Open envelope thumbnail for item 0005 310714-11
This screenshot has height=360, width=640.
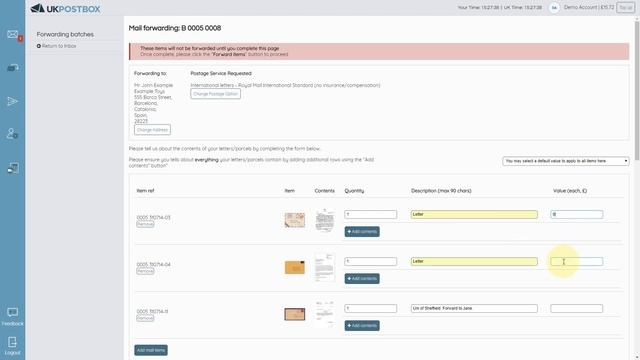coord(295,314)
